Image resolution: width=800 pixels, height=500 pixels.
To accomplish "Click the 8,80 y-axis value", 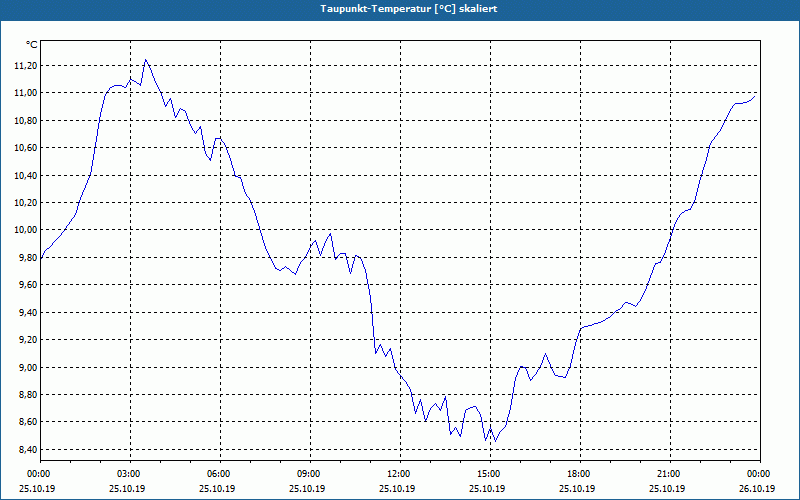I will pos(29,394).
